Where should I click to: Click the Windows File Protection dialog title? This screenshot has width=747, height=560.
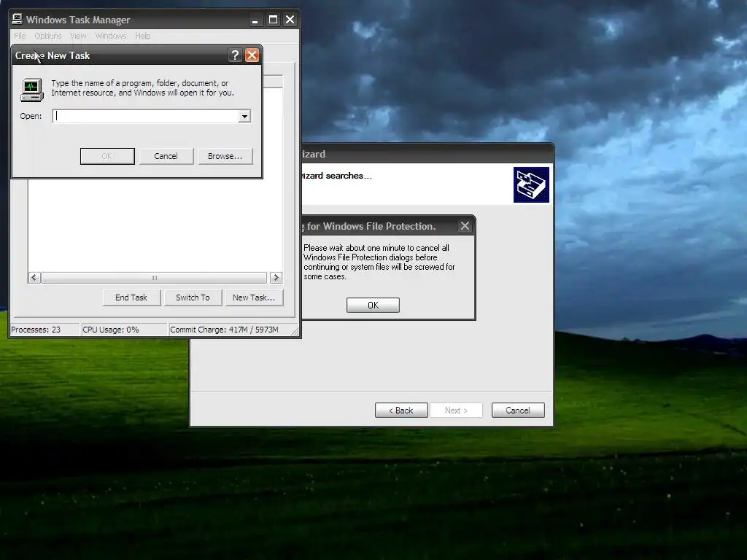tap(369, 226)
